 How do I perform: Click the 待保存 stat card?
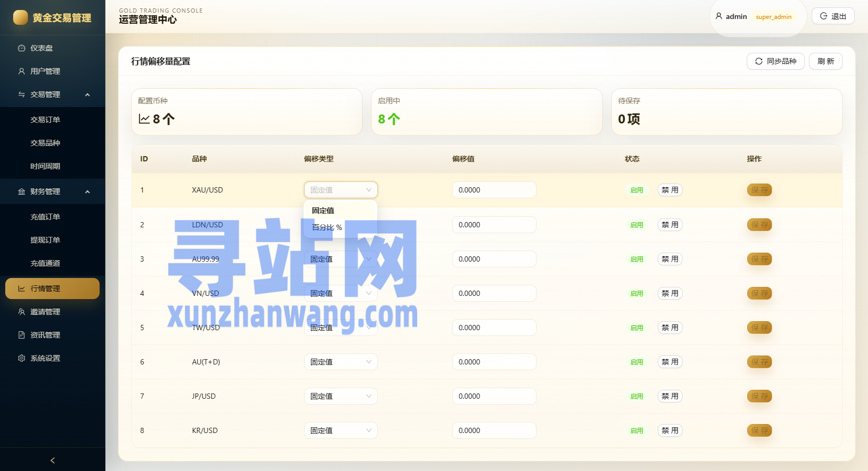727,112
